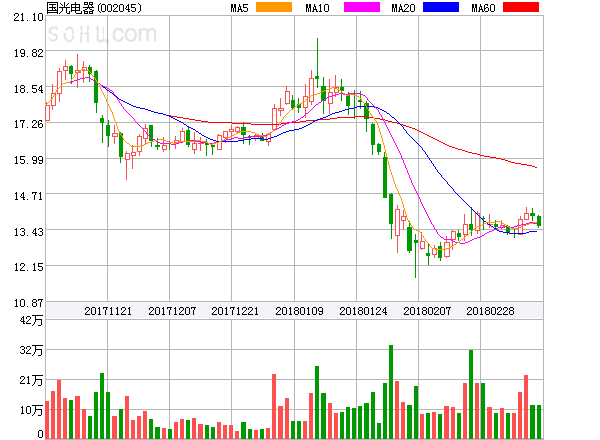Click the red MA60 legend swatch
Screen dimensions: 600x440
point(521,7)
